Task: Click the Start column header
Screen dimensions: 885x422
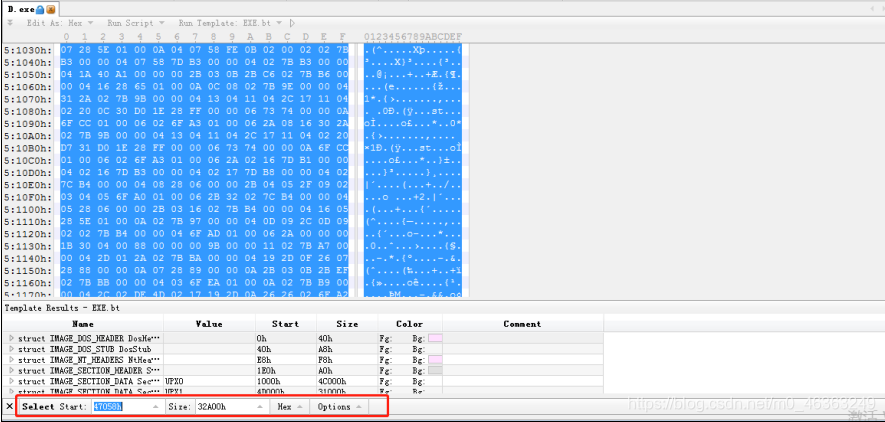Action: [x=286, y=324]
